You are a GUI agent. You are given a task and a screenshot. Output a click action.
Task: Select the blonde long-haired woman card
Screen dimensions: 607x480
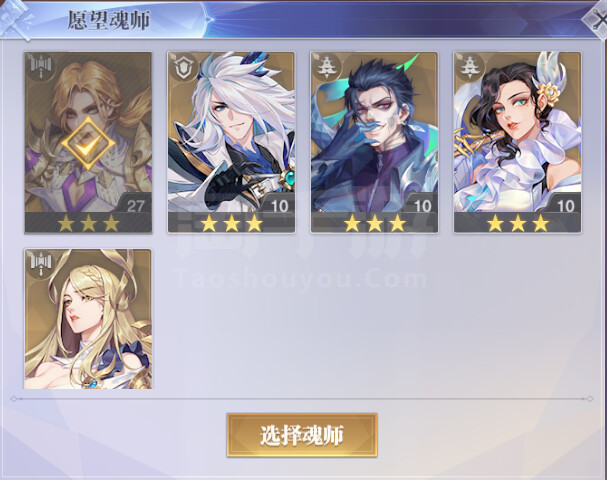(88, 319)
